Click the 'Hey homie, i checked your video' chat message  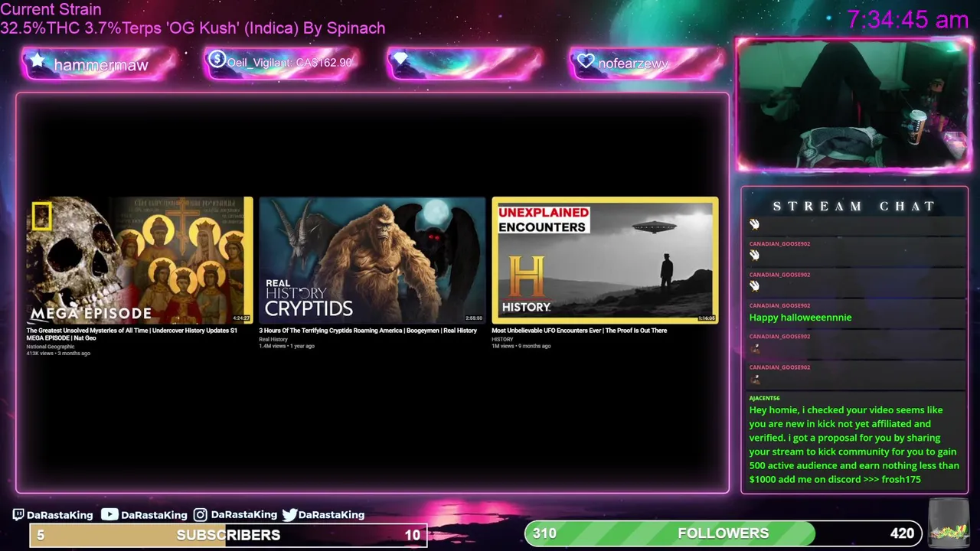point(854,445)
